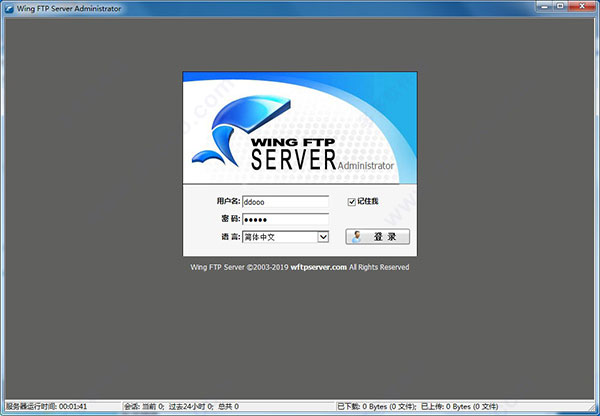This screenshot has height=416, width=600.
Task: Open the 语言 language dropdown arrow
Action: click(323, 237)
